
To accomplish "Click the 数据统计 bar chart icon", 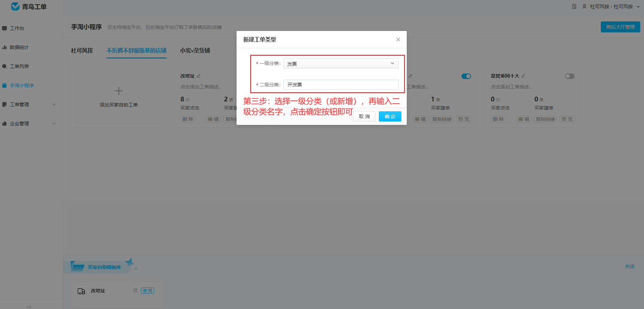I will (4, 47).
